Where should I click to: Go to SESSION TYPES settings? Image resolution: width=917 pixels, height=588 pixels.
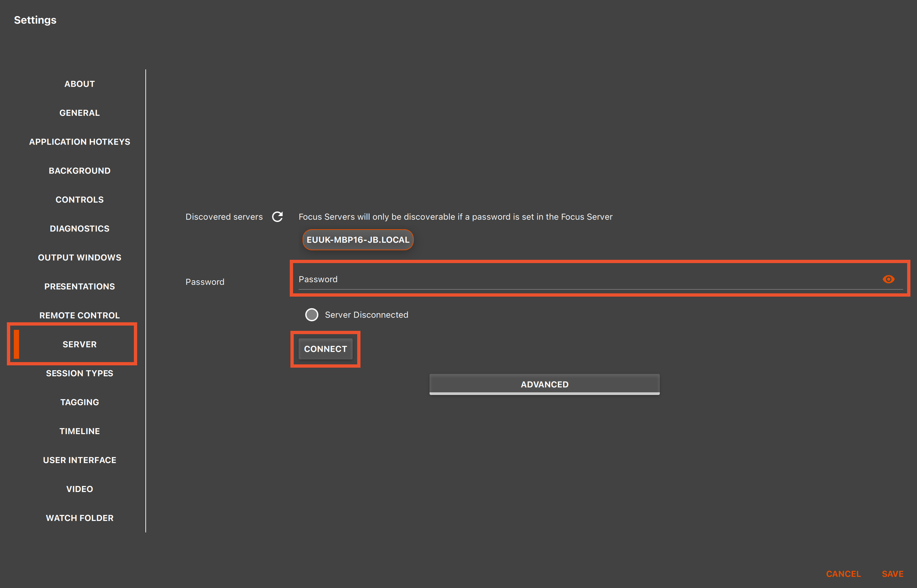coord(79,373)
